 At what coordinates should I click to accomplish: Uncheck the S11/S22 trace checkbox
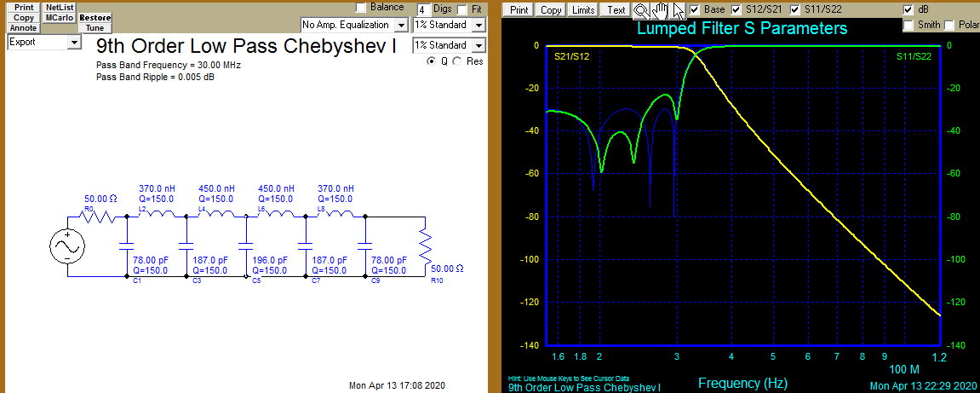click(x=796, y=9)
